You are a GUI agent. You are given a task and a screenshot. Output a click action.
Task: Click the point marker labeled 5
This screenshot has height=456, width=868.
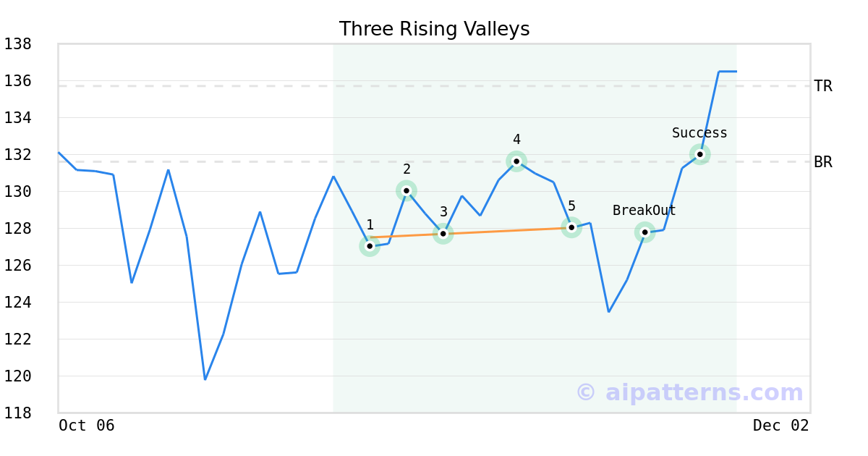[x=571, y=227]
